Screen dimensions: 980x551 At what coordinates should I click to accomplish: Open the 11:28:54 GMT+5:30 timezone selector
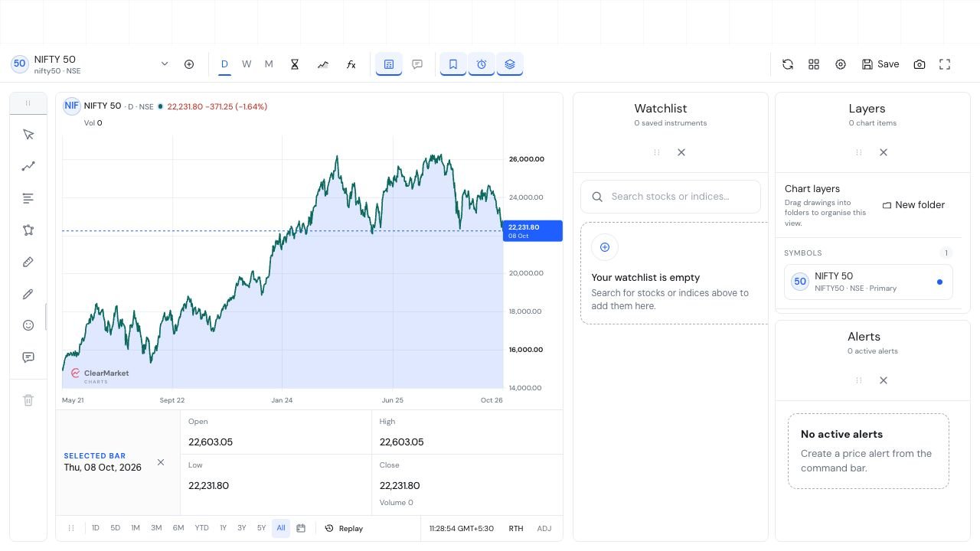(462, 528)
